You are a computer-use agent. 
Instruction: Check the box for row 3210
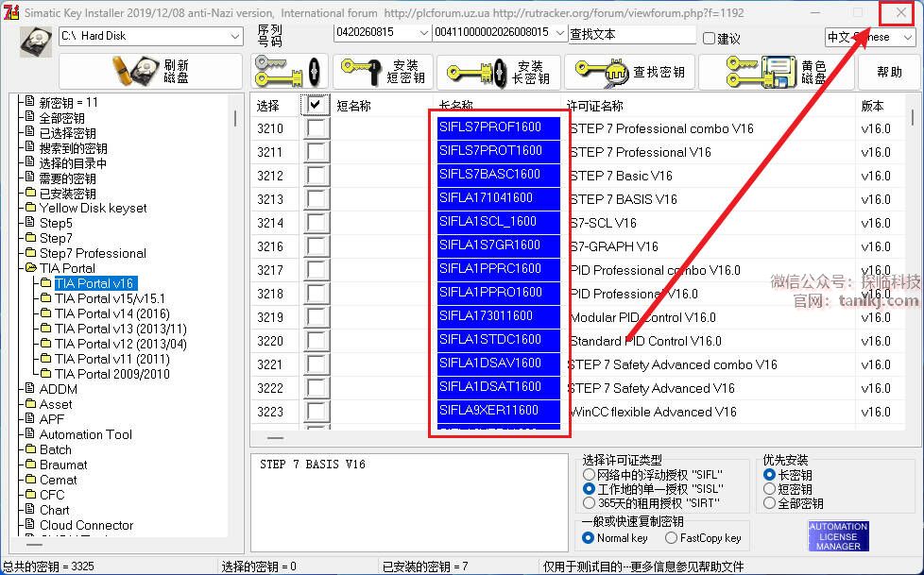pos(317,128)
